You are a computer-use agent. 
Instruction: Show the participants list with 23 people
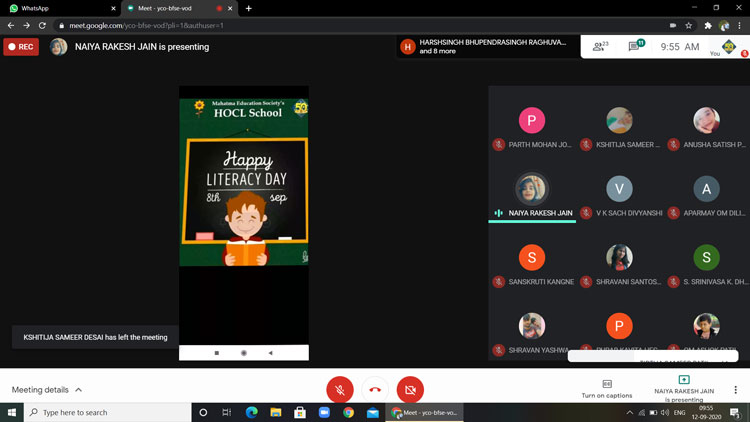click(600, 46)
